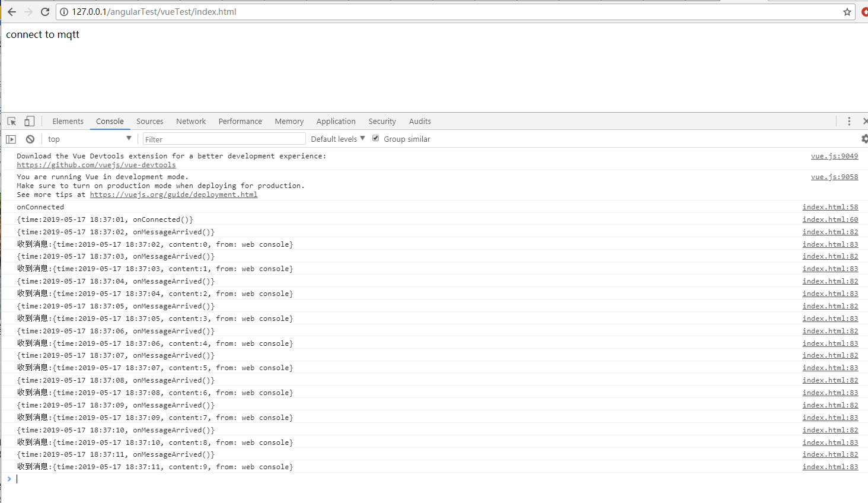Click the red extension icon beside the address bar
The width and height of the screenshot is (868, 503).
click(863, 11)
